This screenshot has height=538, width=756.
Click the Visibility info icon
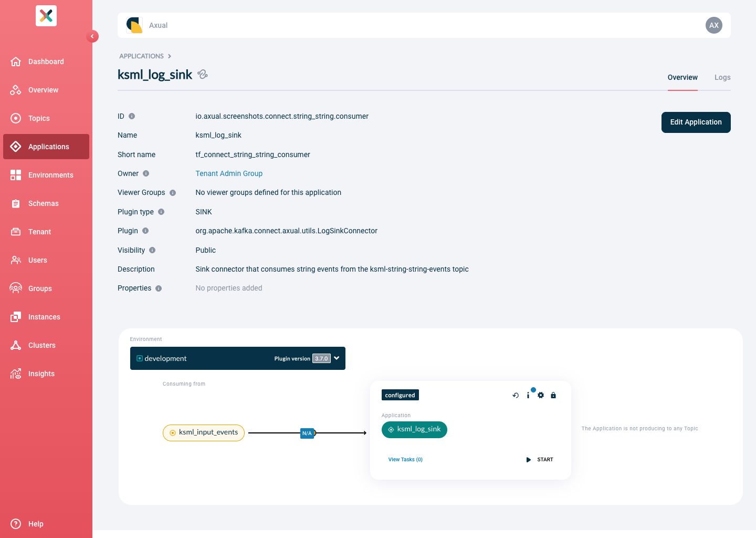pyautogui.click(x=152, y=250)
